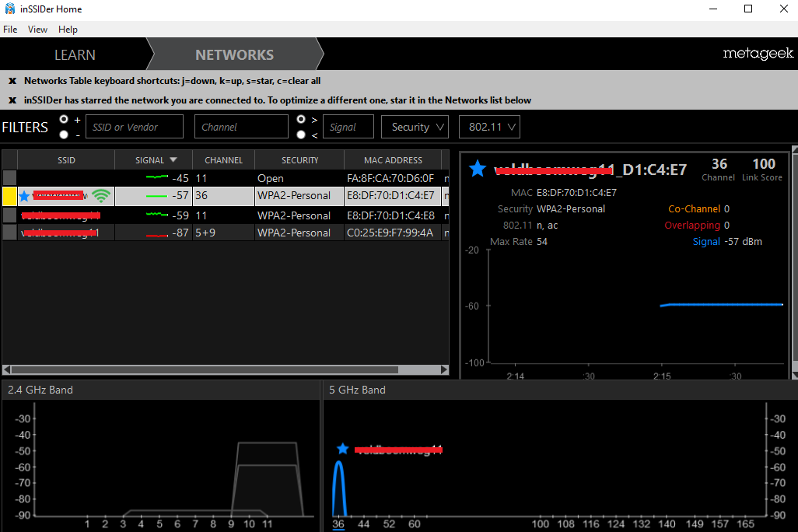The height and width of the screenshot is (532, 798).
Task: Click the right arrow of table scrollbar
Action: pyautogui.click(x=444, y=369)
